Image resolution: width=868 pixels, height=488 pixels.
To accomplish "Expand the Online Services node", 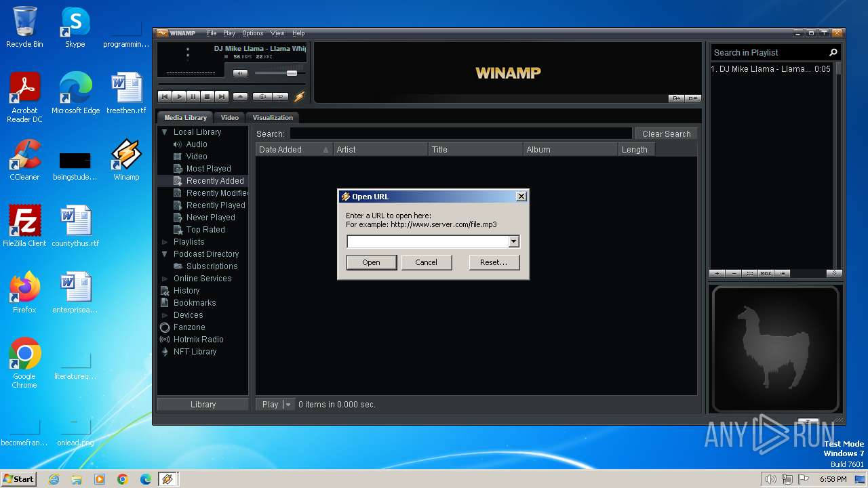I will pyautogui.click(x=164, y=279).
